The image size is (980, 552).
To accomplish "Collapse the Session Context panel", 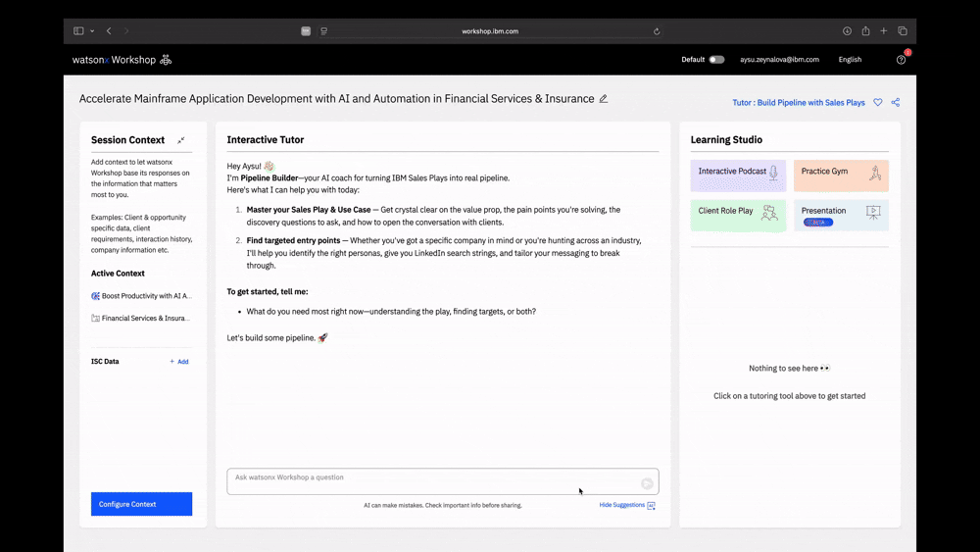I will click(180, 140).
